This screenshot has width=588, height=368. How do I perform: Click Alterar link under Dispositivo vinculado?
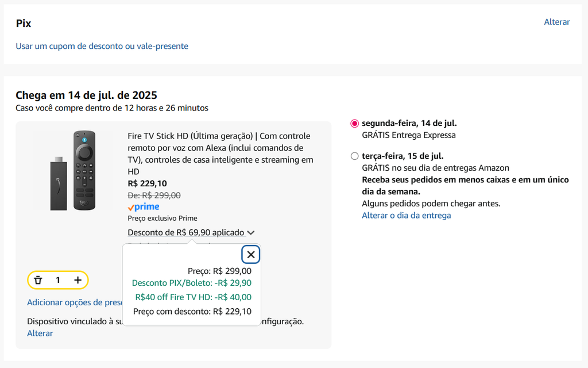click(40, 333)
